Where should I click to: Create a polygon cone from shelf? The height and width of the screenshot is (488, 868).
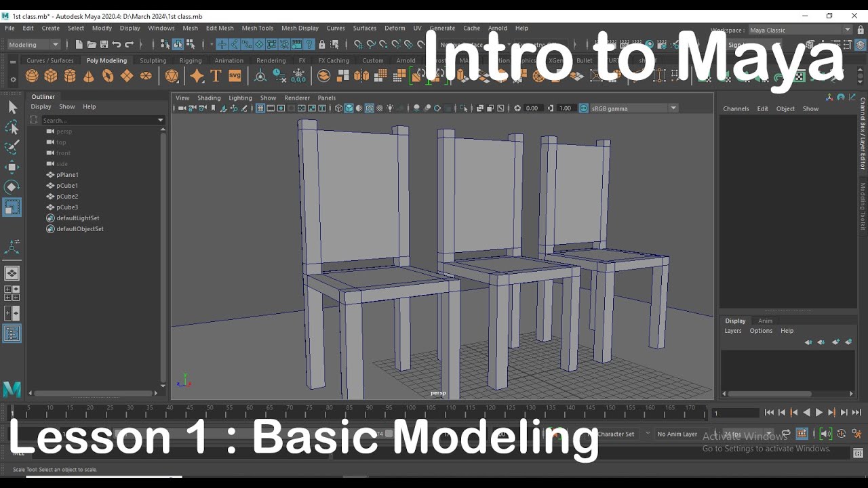coord(89,76)
